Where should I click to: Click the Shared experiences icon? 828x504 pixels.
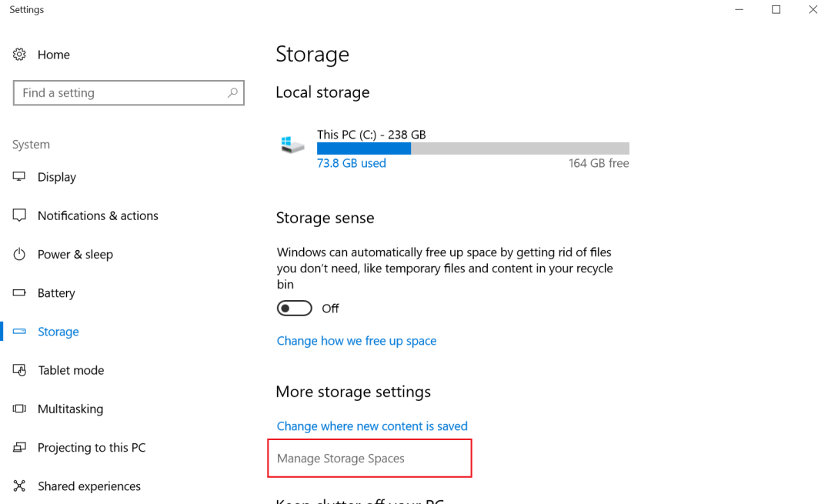click(x=19, y=486)
